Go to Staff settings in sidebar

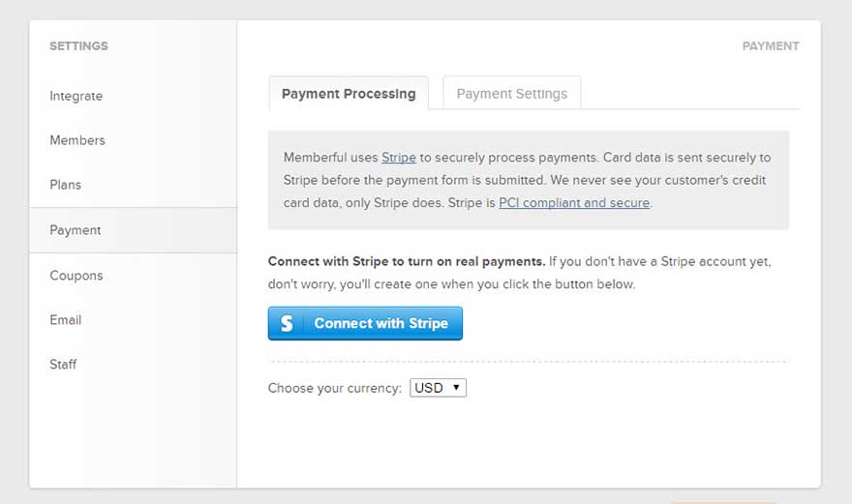64,365
